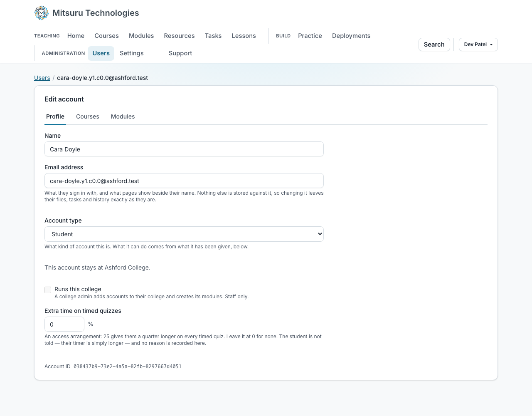Switch to the Courses account tab
Viewport: 532px width, 416px height.
88,116
